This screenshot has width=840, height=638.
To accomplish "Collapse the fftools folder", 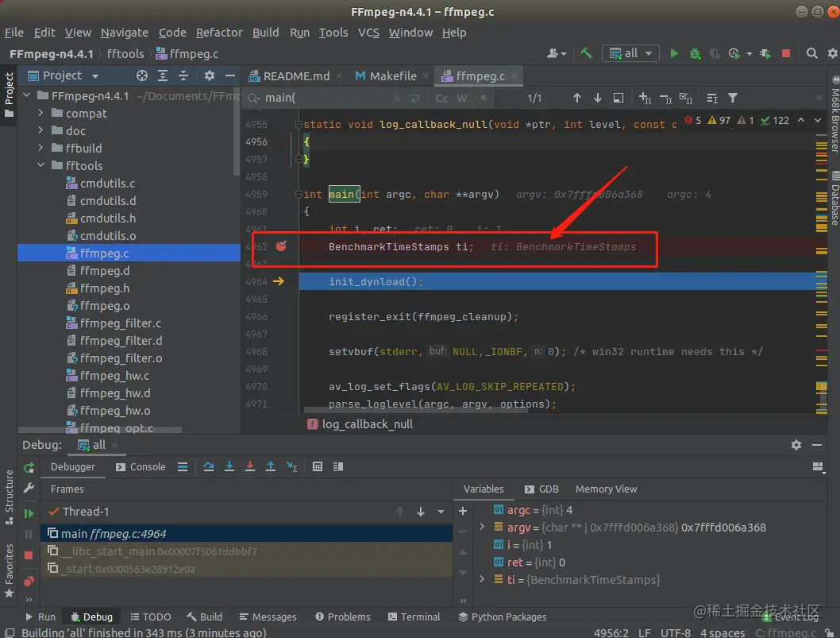I will (40, 165).
